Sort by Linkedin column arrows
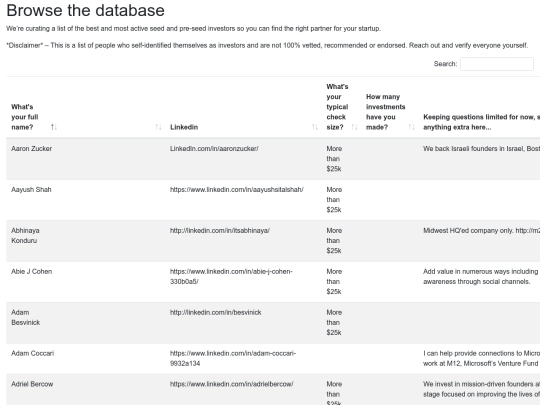 [315, 127]
